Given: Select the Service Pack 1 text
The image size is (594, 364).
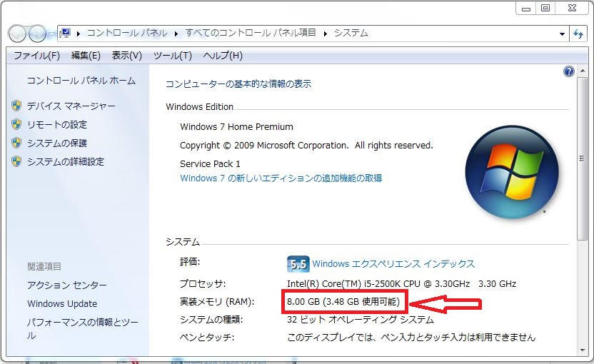Looking at the screenshot, I should pos(210,163).
